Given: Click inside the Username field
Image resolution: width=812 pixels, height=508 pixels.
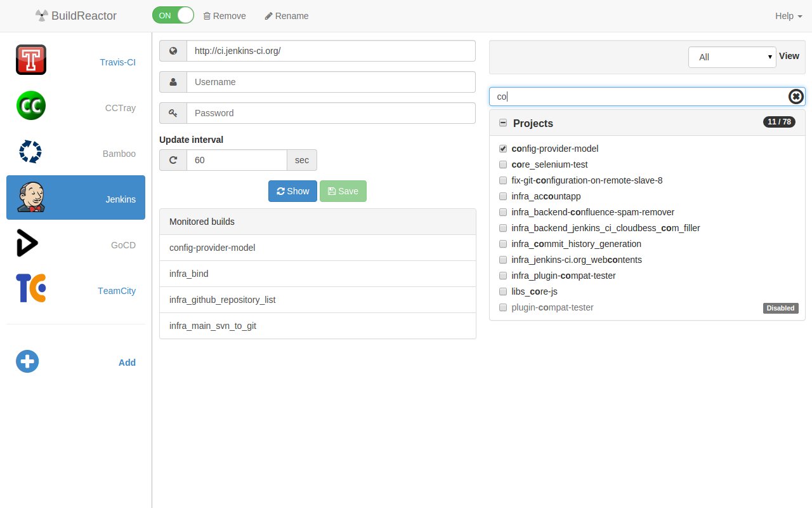Looking at the screenshot, I should (x=330, y=81).
